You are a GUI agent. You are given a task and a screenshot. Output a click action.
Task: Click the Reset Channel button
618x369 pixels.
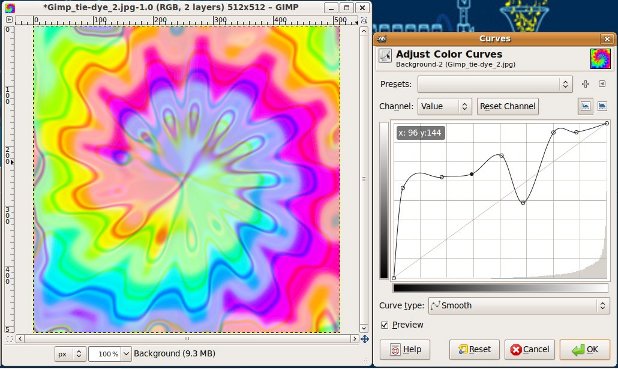tap(508, 106)
